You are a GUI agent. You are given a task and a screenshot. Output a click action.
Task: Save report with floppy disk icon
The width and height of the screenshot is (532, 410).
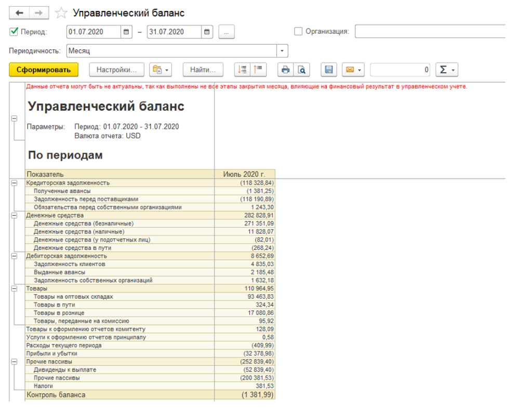[x=329, y=70]
